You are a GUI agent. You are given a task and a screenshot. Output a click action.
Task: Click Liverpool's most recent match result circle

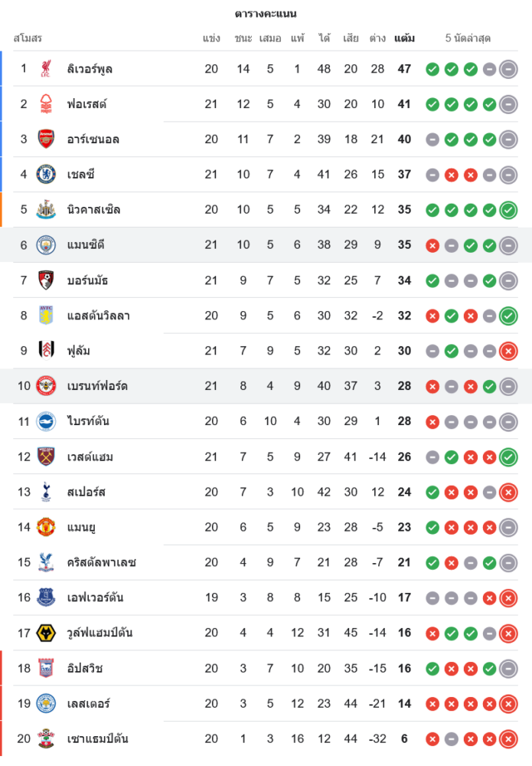pos(508,69)
